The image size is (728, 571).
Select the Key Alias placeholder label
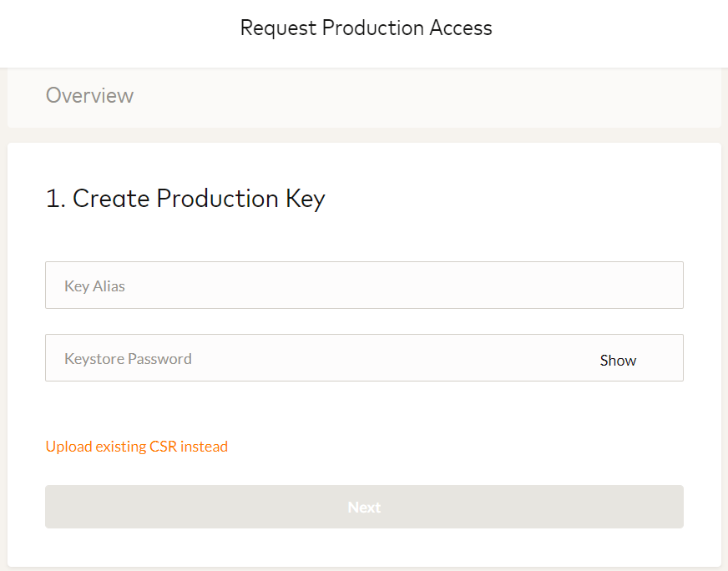pyautogui.click(x=94, y=286)
